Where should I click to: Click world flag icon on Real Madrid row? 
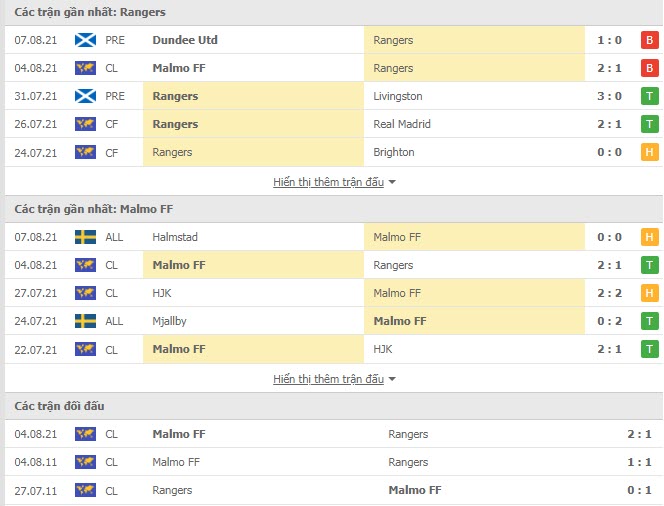(x=85, y=124)
